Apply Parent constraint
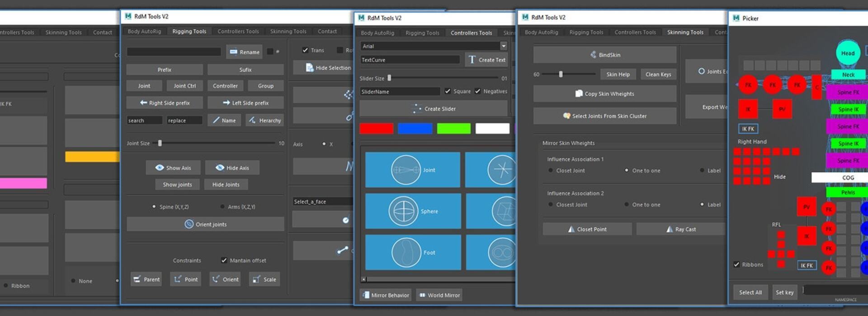Viewport: 868px width, 316px height. pos(146,279)
